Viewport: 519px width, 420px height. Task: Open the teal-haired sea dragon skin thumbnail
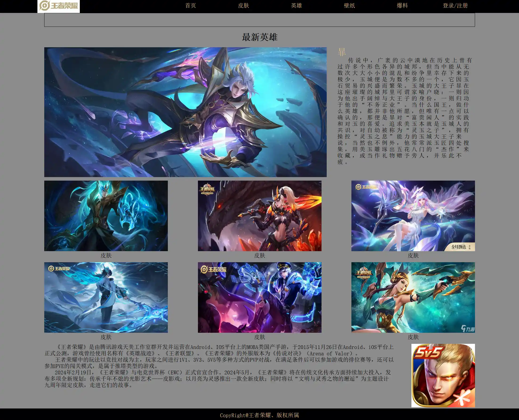106,216
